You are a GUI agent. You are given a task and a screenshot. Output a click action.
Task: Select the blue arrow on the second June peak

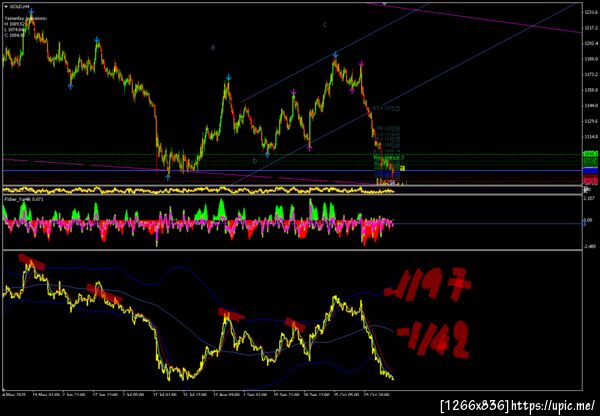(x=97, y=40)
